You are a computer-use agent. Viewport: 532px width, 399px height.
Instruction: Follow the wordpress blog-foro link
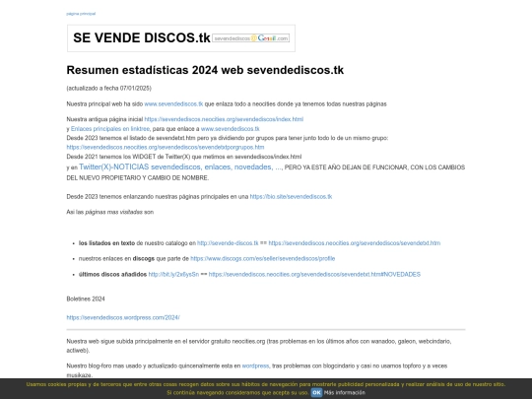point(255,366)
